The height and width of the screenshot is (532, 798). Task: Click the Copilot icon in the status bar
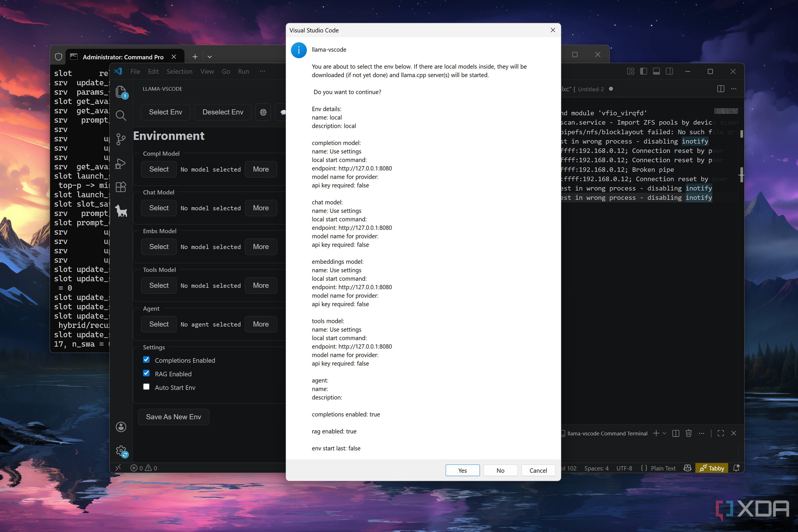click(687, 468)
